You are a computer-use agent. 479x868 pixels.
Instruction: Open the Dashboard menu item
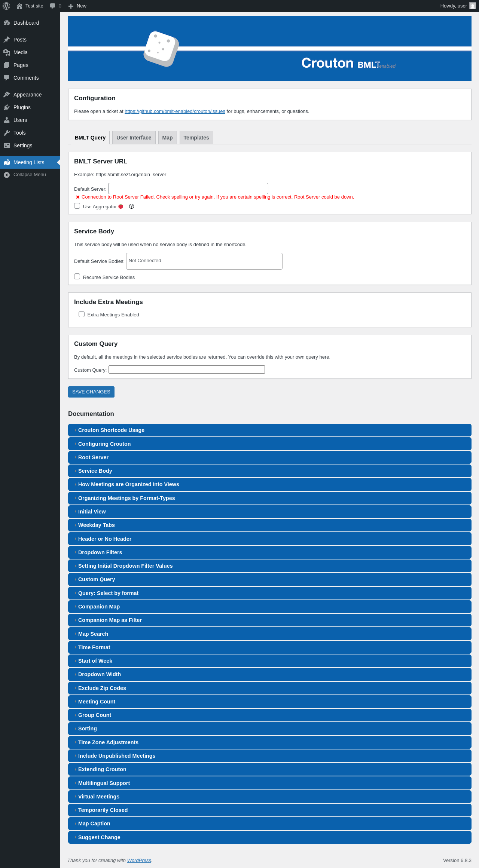(x=30, y=23)
